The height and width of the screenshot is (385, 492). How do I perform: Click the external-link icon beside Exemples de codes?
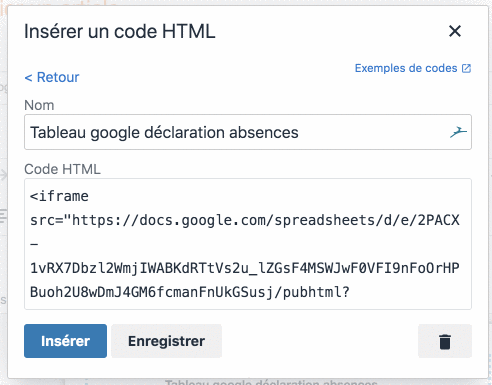tap(466, 68)
